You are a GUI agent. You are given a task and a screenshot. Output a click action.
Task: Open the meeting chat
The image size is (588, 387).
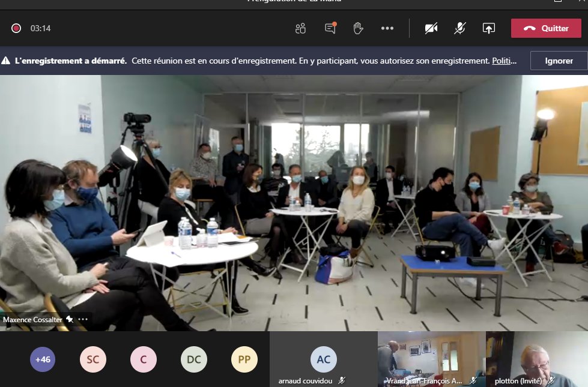(329, 28)
